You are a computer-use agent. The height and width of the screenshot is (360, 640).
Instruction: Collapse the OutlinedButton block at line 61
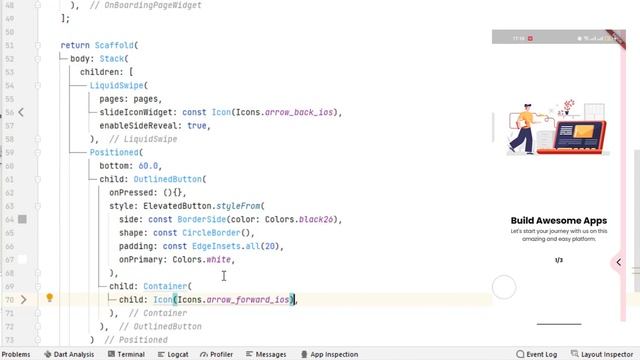(x=38, y=179)
